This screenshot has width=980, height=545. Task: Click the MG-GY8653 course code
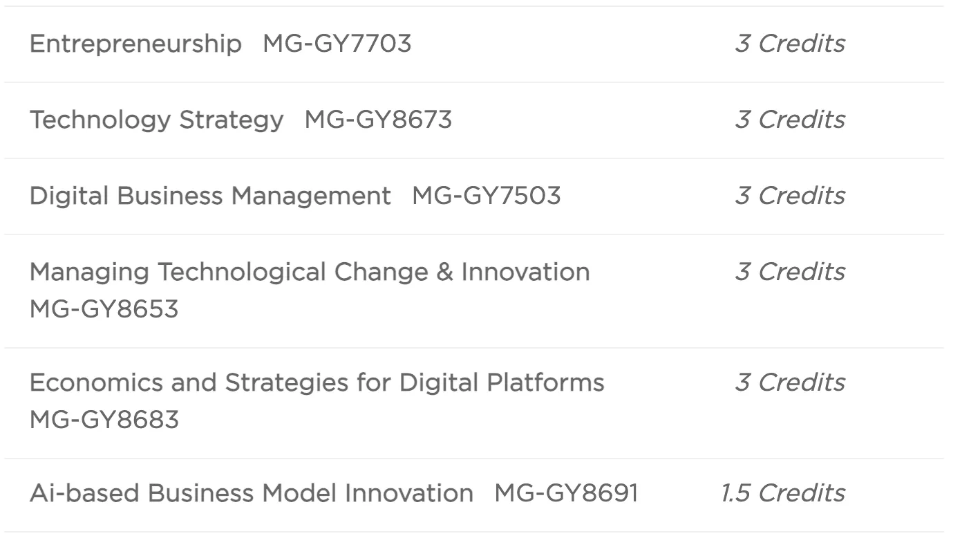104,309
